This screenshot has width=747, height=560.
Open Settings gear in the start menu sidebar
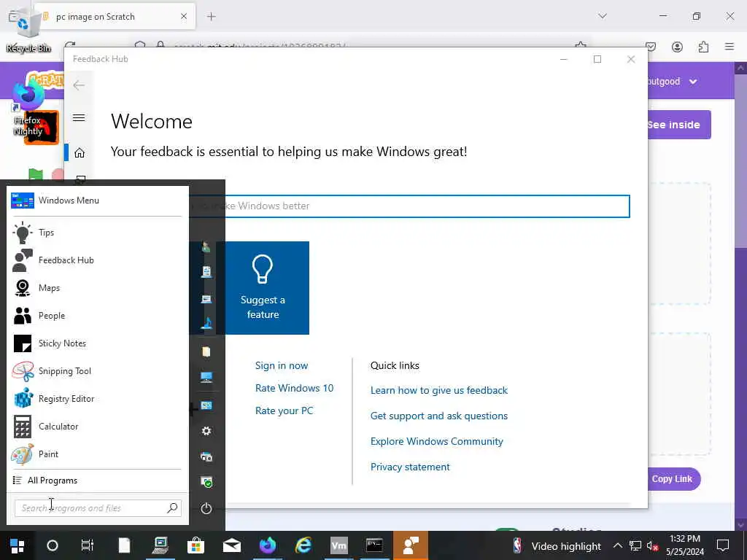pyautogui.click(x=206, y=431)
